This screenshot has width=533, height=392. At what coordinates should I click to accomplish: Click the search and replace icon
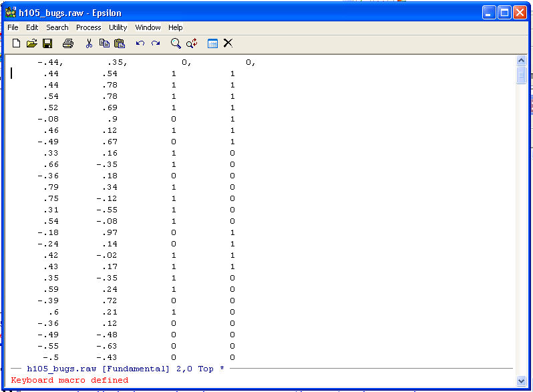click(192, 43)
